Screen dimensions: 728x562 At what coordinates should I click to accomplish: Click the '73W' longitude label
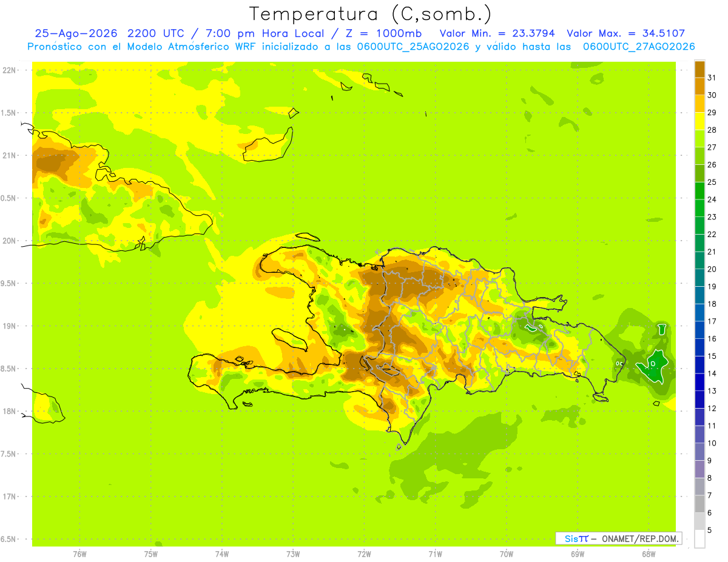(294, 554)
